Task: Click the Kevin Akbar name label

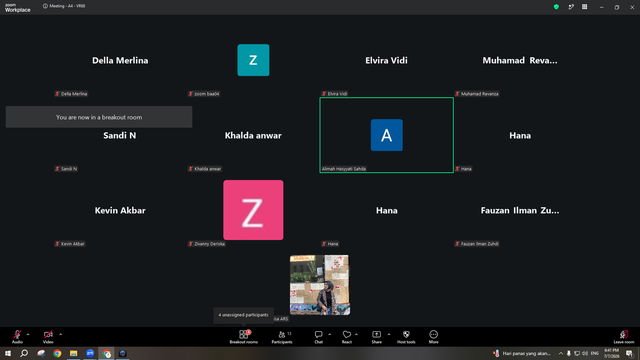Action: click(70, 244)
